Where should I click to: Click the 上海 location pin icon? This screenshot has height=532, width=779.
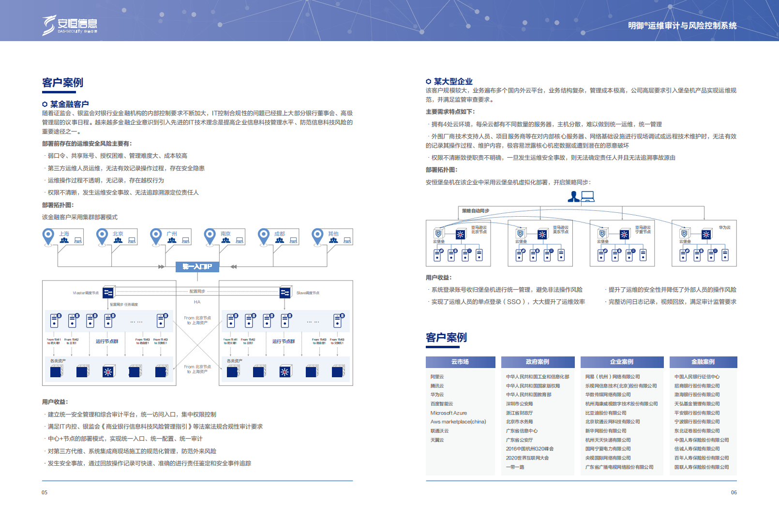tap(48, 237)
